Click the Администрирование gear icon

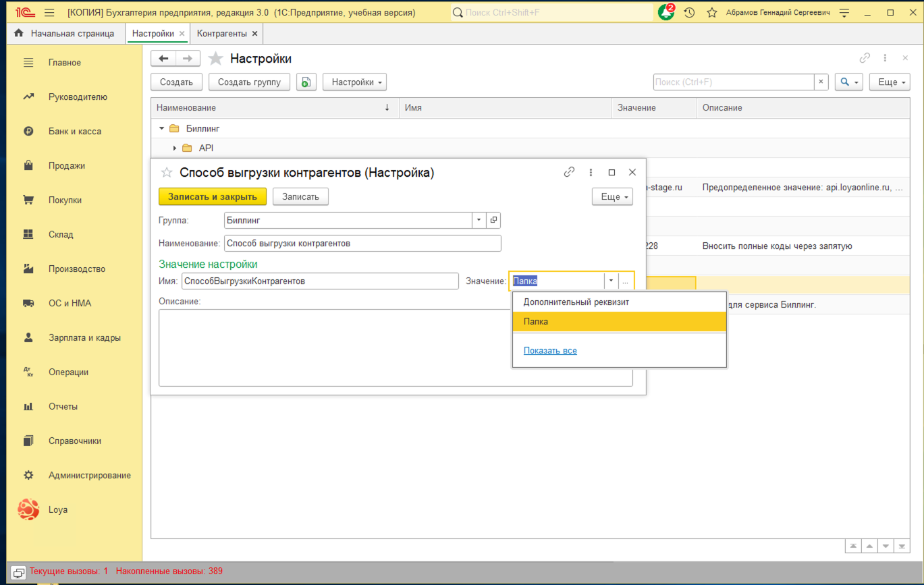pyautogui.click(x=28, y=476)
